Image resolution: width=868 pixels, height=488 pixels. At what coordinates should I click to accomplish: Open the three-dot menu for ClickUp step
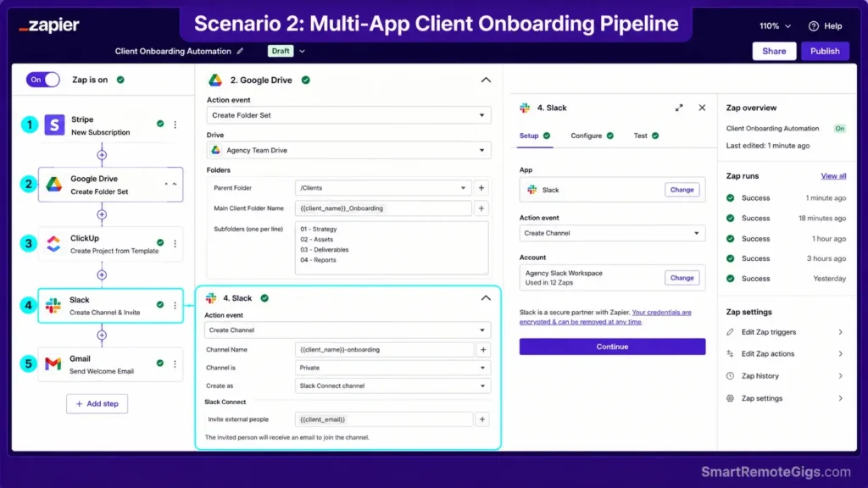click(175, 243)
